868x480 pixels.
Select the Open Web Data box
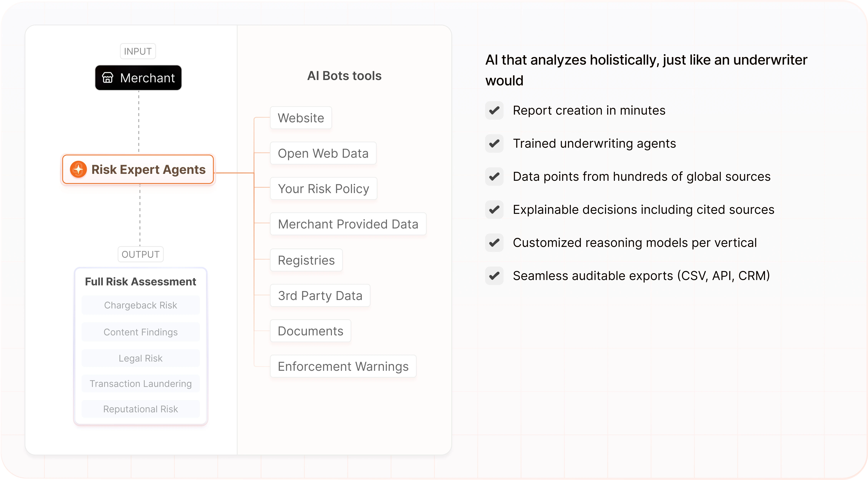pos(323,153)
